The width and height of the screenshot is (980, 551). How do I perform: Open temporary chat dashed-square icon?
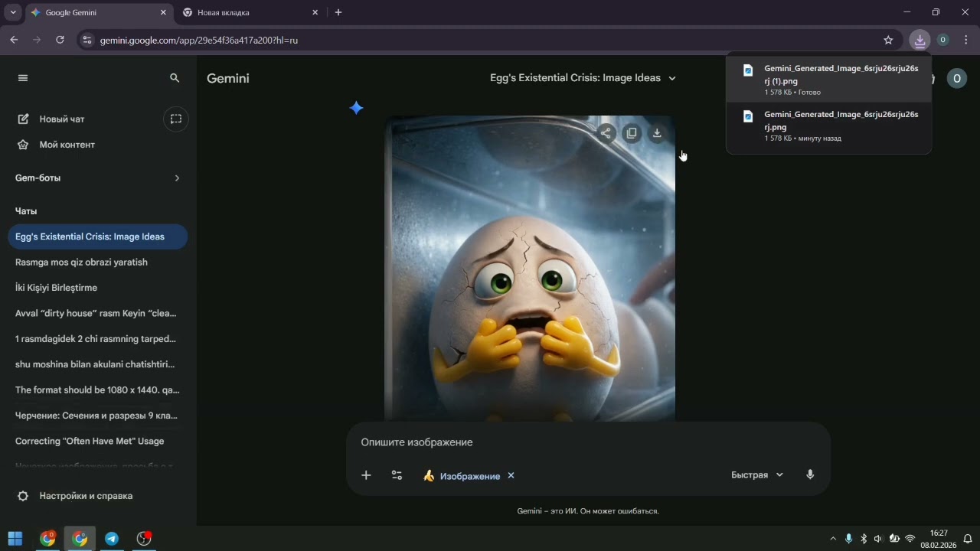(176, 119)
